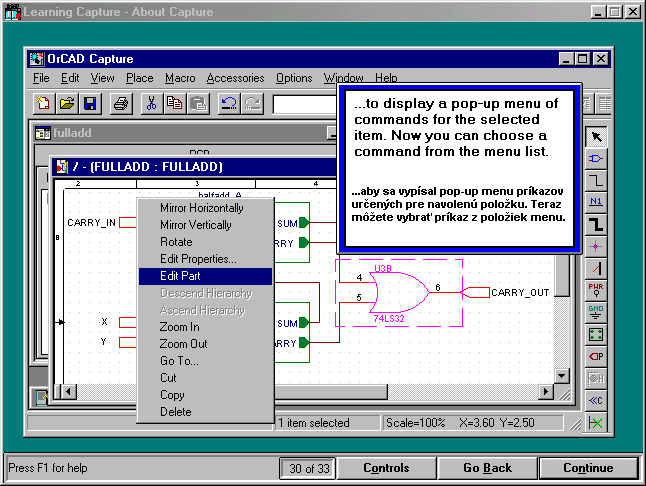Pick the Place Net Alias (N1) tool
Viewport: 646px width, 486px height.
click(597, 203)
